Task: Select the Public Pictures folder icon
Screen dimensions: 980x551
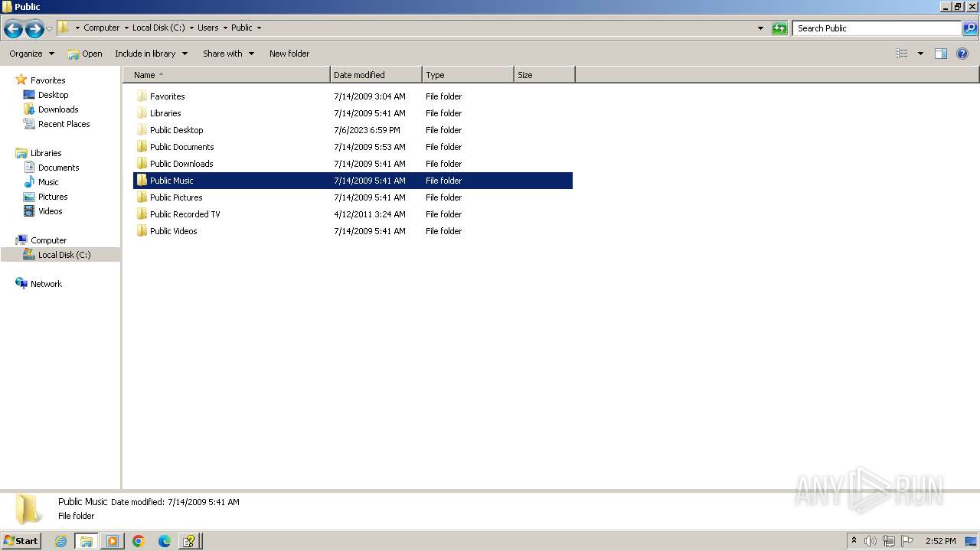Action: click(x=142, y=197)
